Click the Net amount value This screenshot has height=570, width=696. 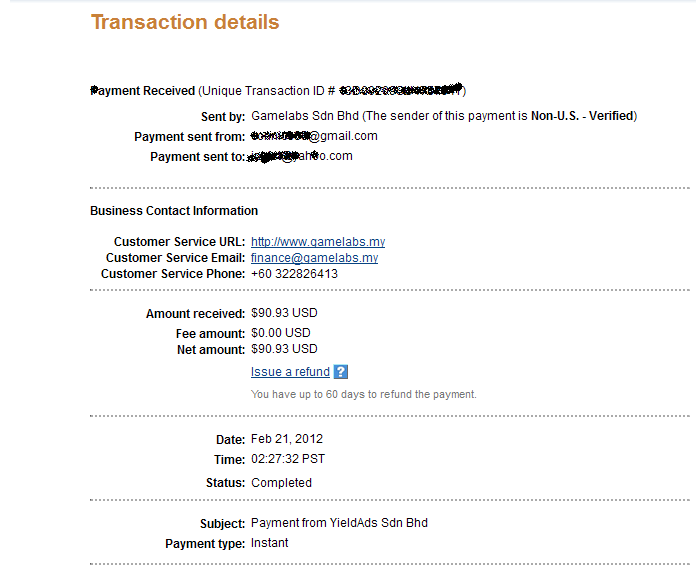(284, 349)
